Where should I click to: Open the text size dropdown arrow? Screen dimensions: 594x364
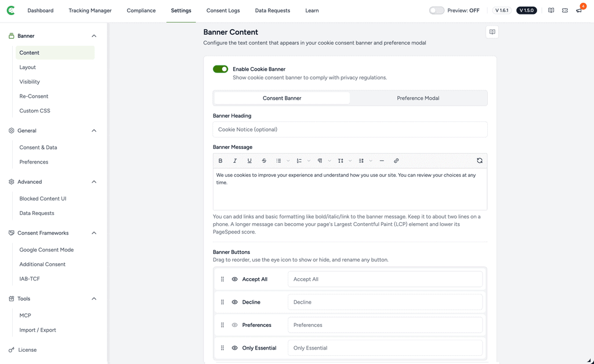coord(350,161)
